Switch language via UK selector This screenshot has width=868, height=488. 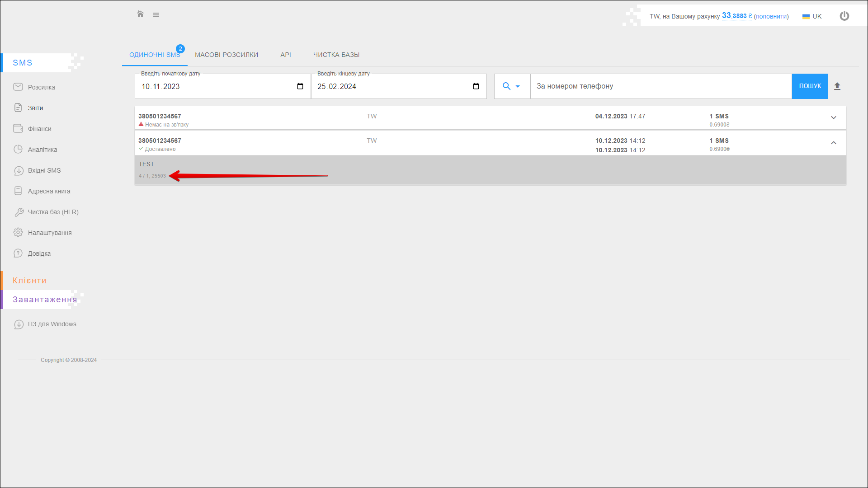point(812,16)
